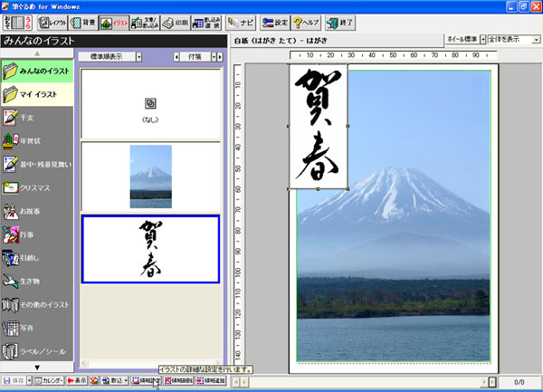This screenshot has width=543, height=392.
Task: Click the last-page navigation arrow
Action: pos(492,382)
